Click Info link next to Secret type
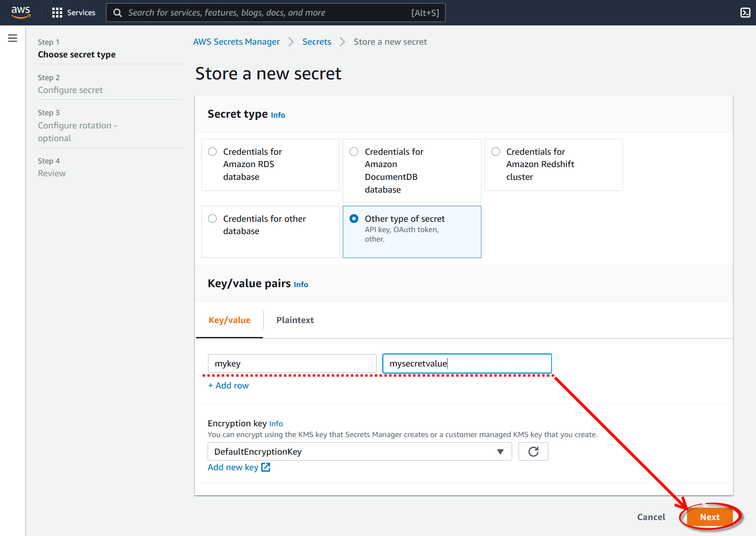This screenshot has height=536, width=756. click(x=278, y=115)
